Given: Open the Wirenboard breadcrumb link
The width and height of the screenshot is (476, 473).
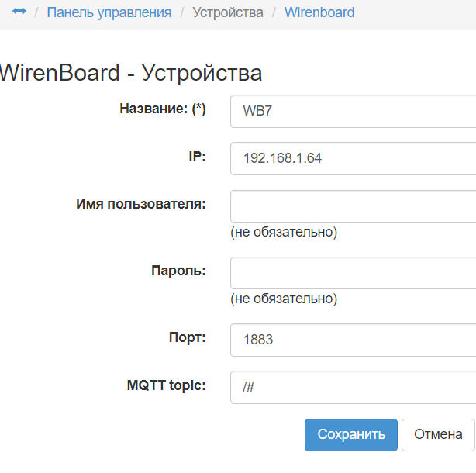Looking at the screenshot, I should (x=319, y=12).
